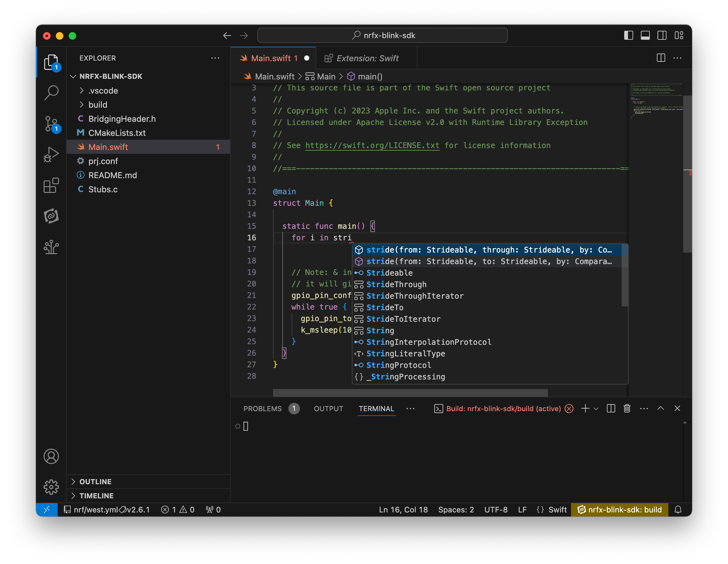Change indentation via Spaces: 2
Screen dimensions: 728x564
coord(456,509)
